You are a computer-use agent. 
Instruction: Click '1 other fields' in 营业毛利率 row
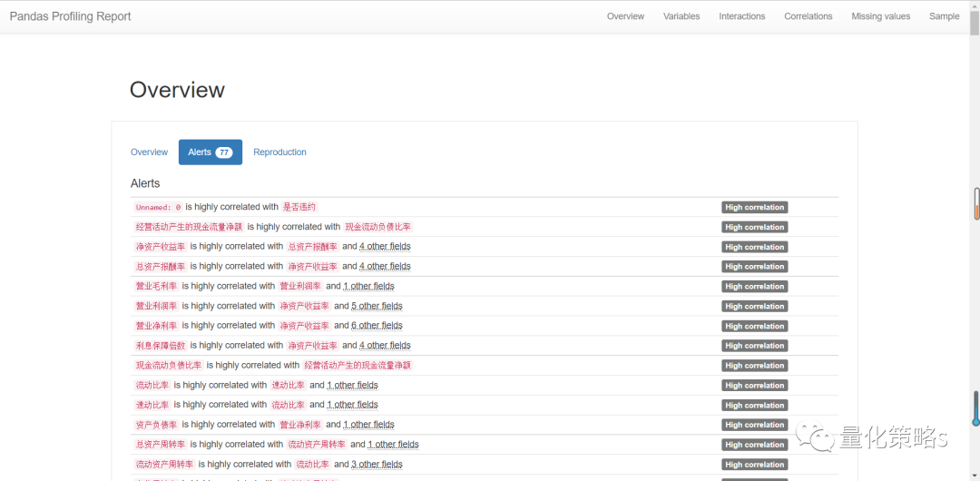[x=368, y=286]
